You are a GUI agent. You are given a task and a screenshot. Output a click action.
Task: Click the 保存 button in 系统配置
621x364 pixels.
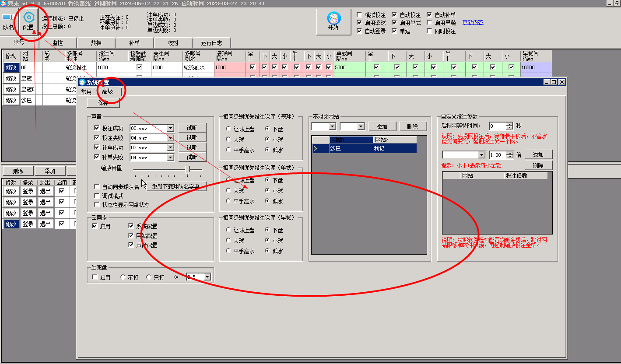(x=103, y=103)
